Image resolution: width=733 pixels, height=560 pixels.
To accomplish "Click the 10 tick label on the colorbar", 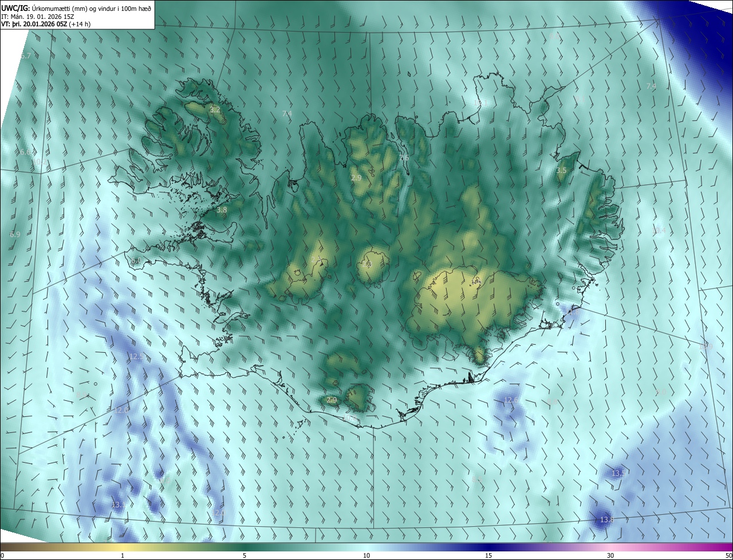I will tap(366, 555).
